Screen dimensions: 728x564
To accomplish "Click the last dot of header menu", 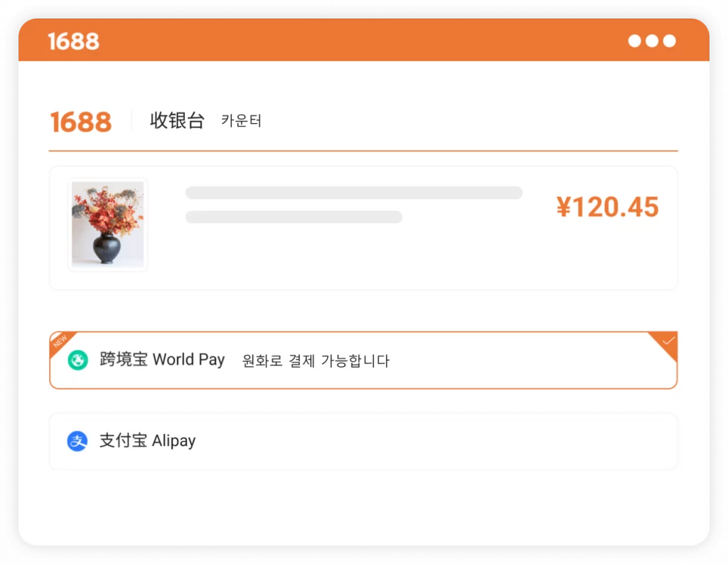I will pos(670,41).
